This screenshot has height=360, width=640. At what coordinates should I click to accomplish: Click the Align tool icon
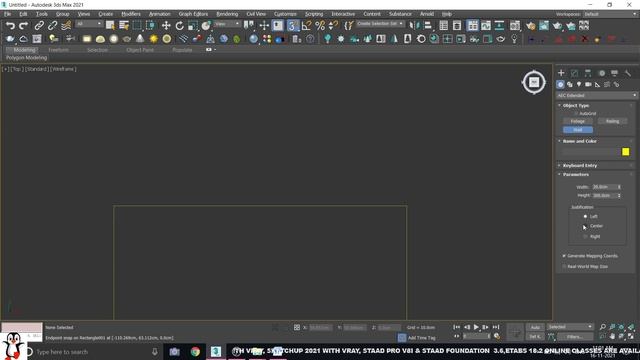[x=428, y=26]
